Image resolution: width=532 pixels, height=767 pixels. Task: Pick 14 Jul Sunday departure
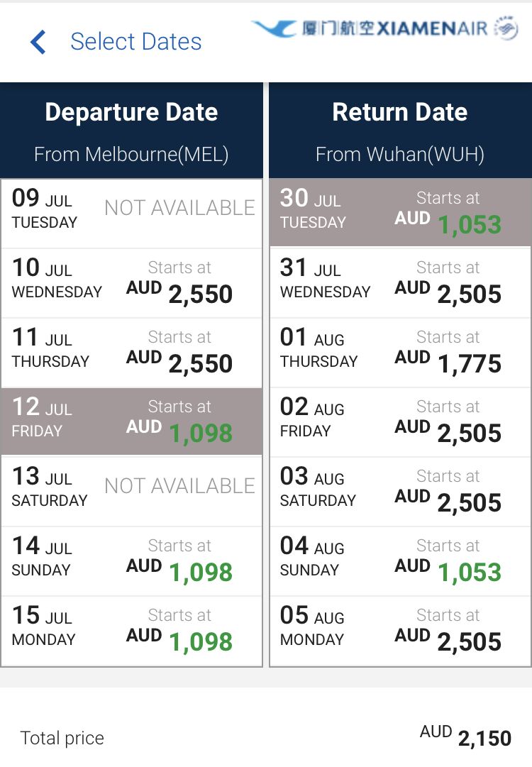tap(131, 561)
